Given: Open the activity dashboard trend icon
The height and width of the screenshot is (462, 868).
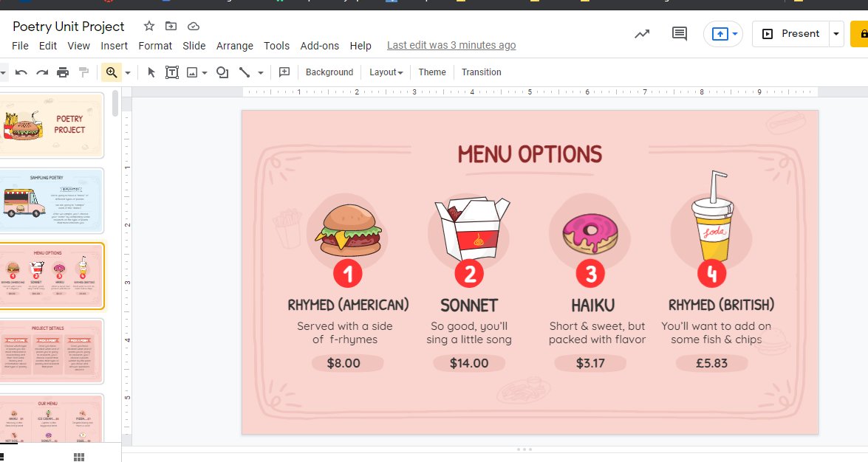Looking at the screenshot, I should pos(642,34).
